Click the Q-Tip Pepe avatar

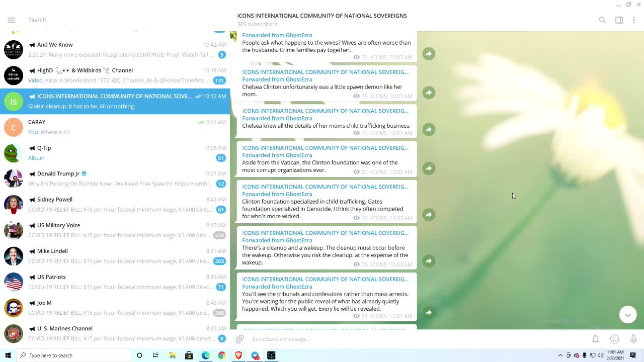(x=14, y=153)
